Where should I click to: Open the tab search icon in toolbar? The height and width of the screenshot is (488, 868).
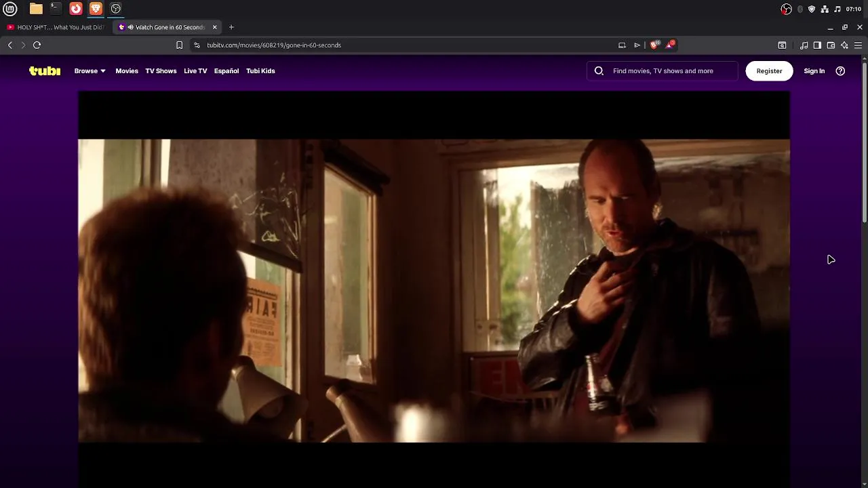pyautogui.click(x=782, y=45)
